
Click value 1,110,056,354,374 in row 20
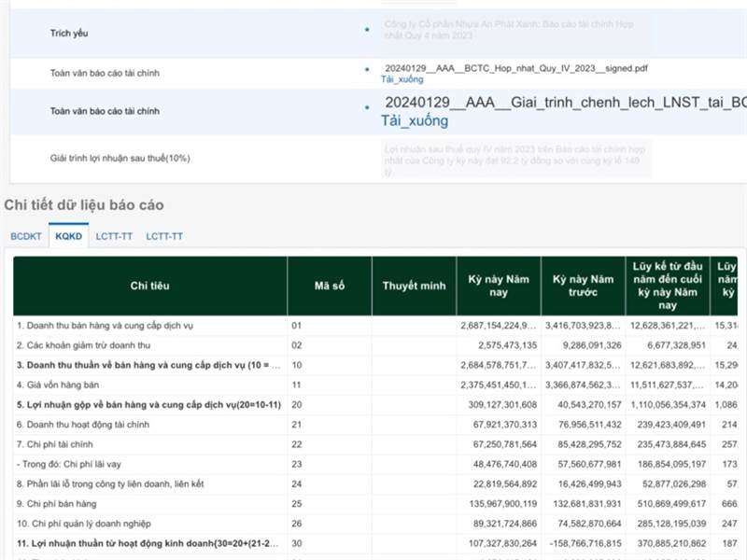click(668, 405)
